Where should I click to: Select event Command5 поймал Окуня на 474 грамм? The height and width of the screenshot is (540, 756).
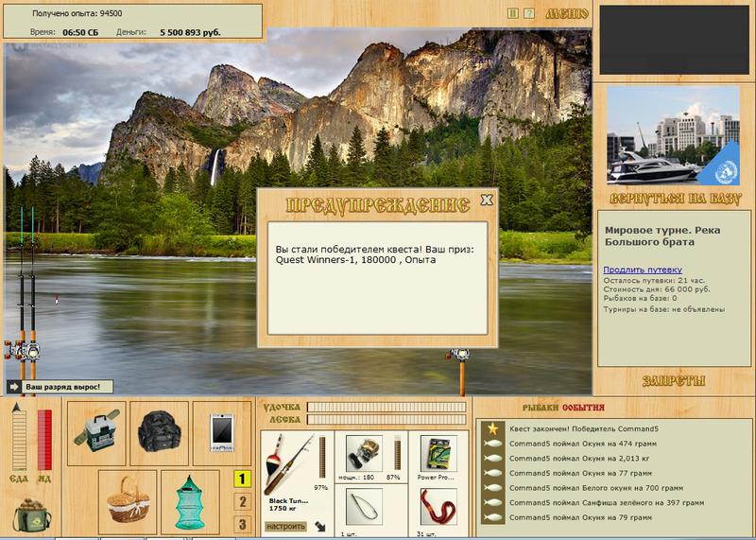(583, 444)
